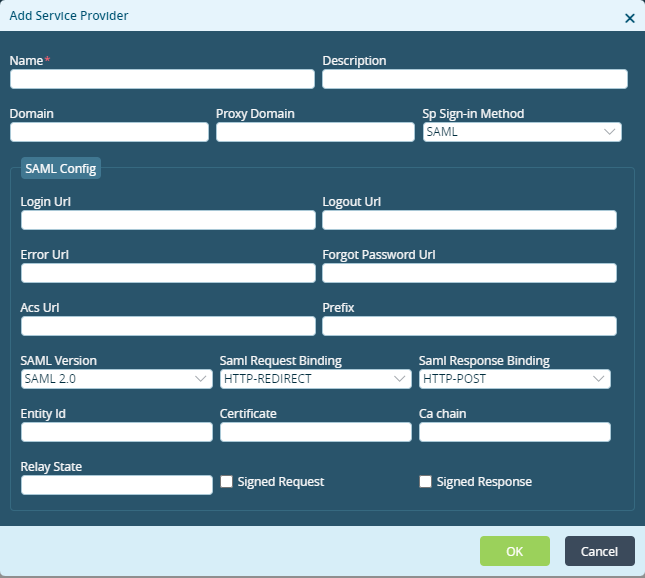Expand the SAML Version dropdown
The height and width of the screenshot is (578, 645).
115,379
